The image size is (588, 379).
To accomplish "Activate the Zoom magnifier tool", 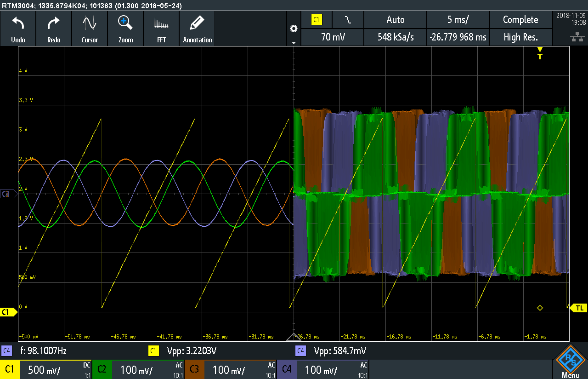I will click(125, 23).
